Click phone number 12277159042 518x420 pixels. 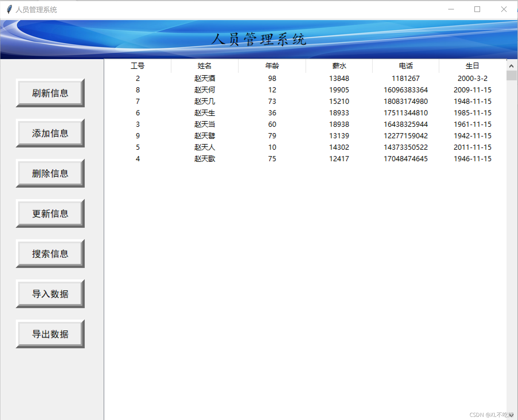tap(406, 136)
